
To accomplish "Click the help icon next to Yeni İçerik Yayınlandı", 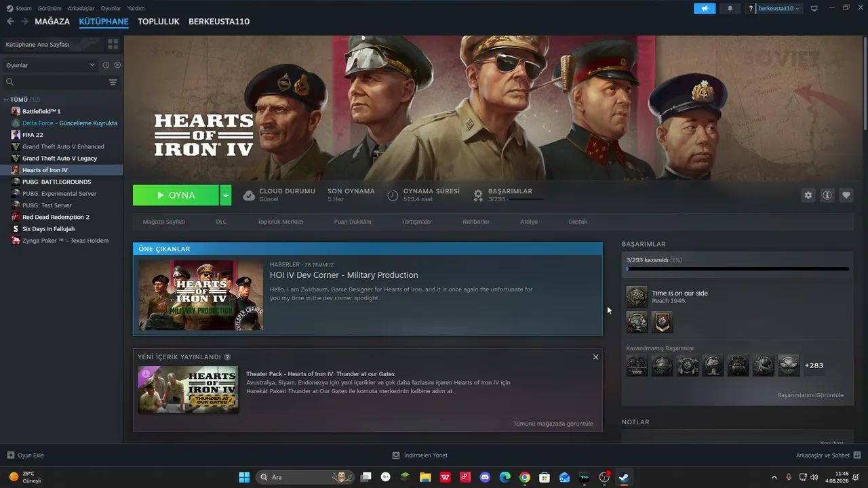I will (x=227, y=357).
